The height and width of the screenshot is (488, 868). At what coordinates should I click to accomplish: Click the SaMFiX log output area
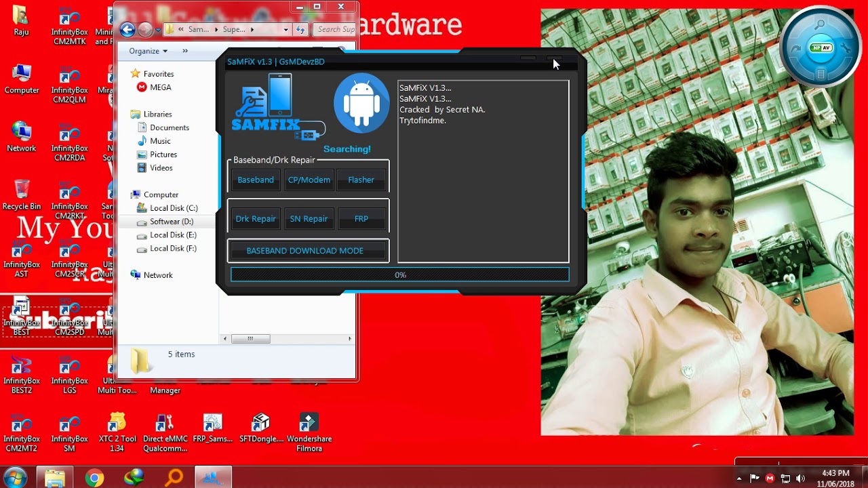coord(484,171)
